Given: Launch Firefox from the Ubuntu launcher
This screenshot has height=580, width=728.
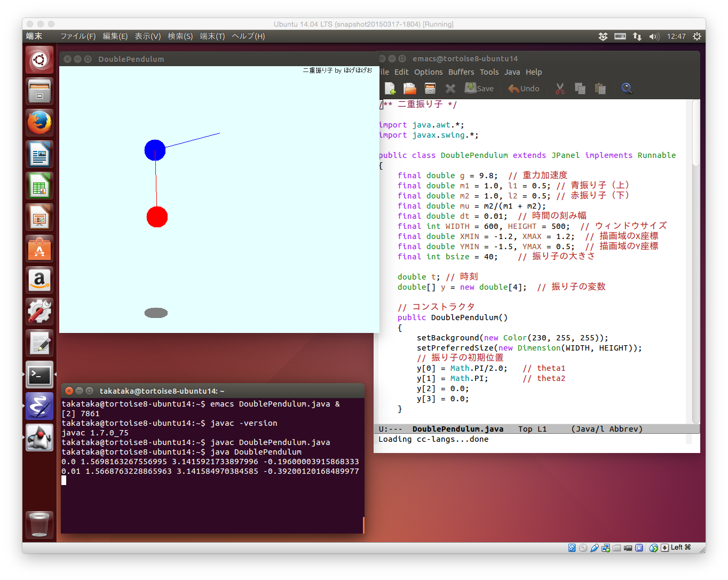Looking at the screenshot, I should click(39, 122).
